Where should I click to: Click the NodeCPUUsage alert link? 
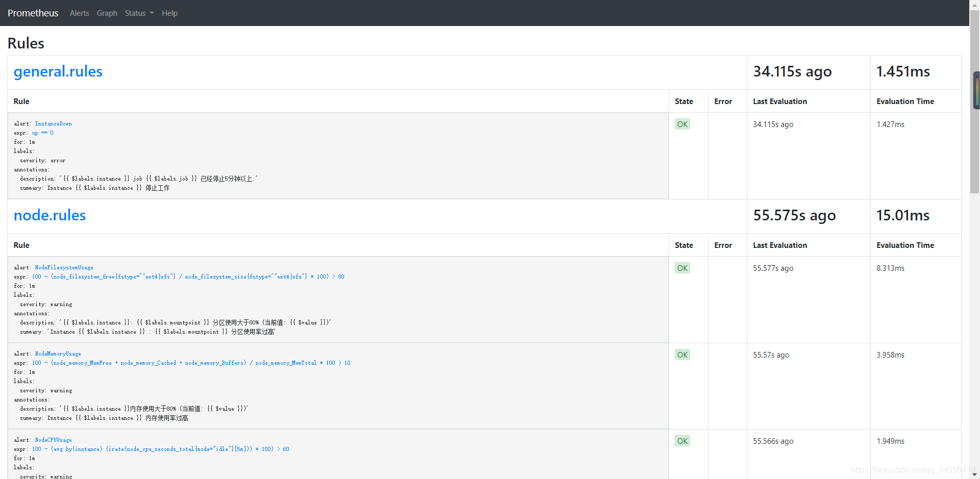point(54,440)
